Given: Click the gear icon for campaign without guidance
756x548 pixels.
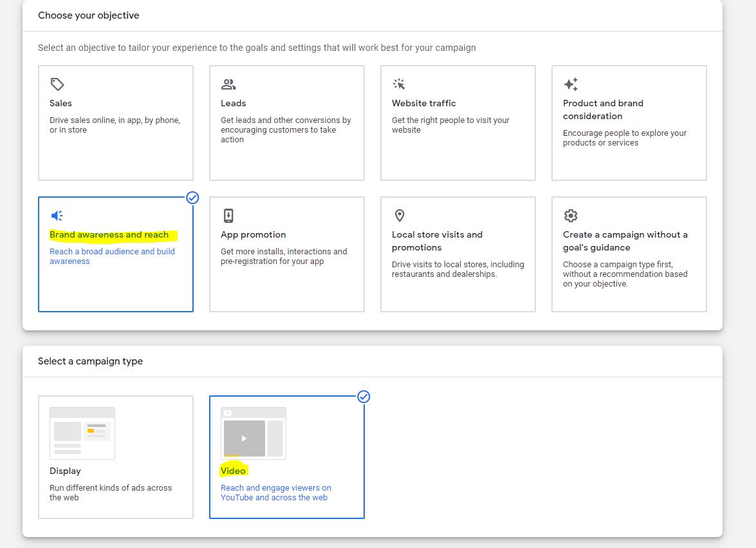Looking at the screenshot, I should click(x=571, y=216).
